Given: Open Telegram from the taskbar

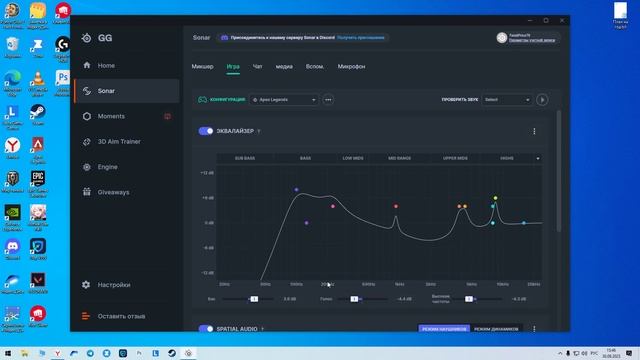Looking at the screenshot, I should [x=90, y=353].
